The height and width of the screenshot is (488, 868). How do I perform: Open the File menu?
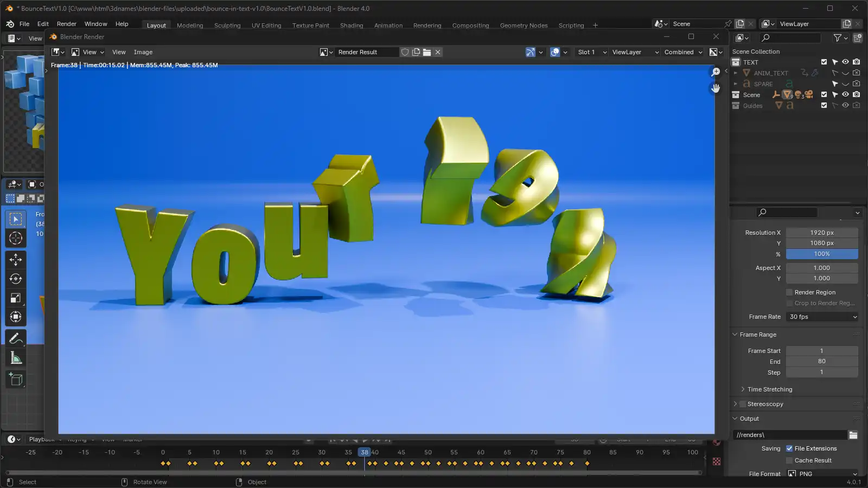click(x=24, y=24)
